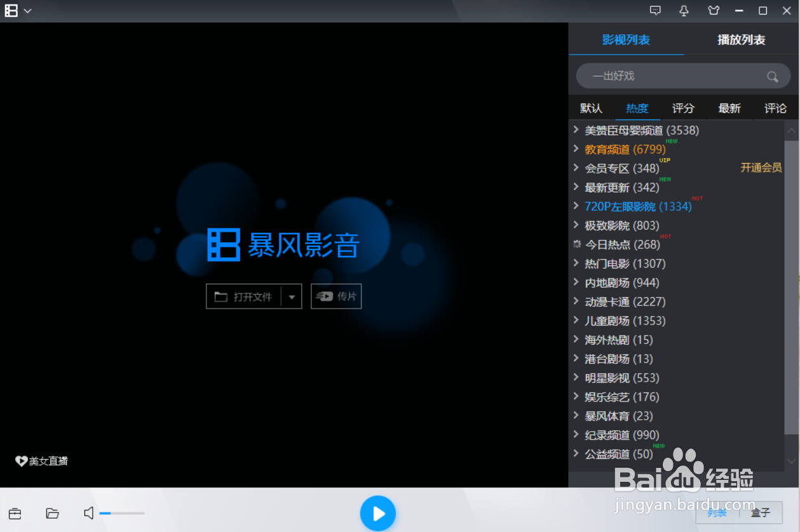This screenshot has height=532, width=800.
Task: Maximize the player window
Action: click(x=763, y=11)
